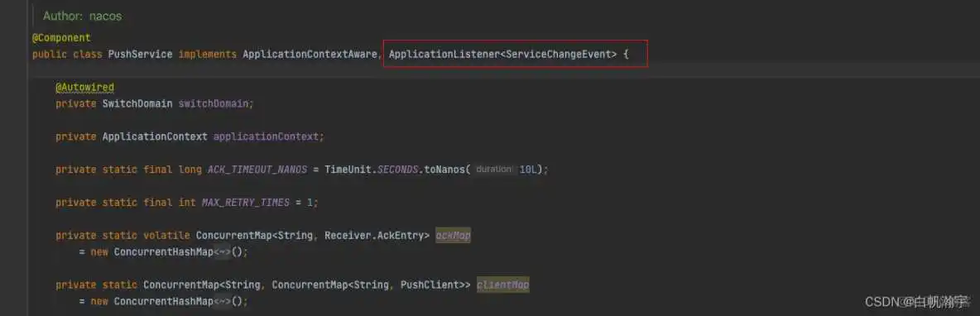This screenshot has width=980, height=316.
Task: Click the ApplicationContext type name
Action: [155, 136]
